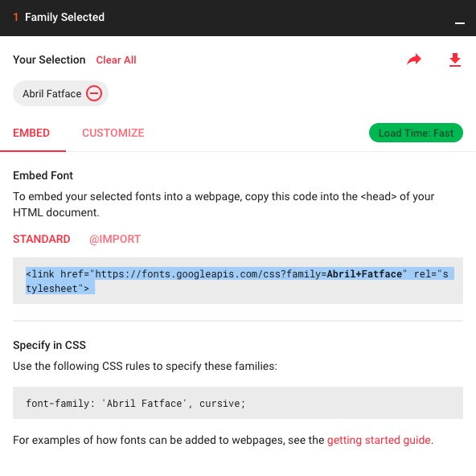Switch to the @IMPORT embed option
Viewport: 476px width, 476px height.
point(115,240)
